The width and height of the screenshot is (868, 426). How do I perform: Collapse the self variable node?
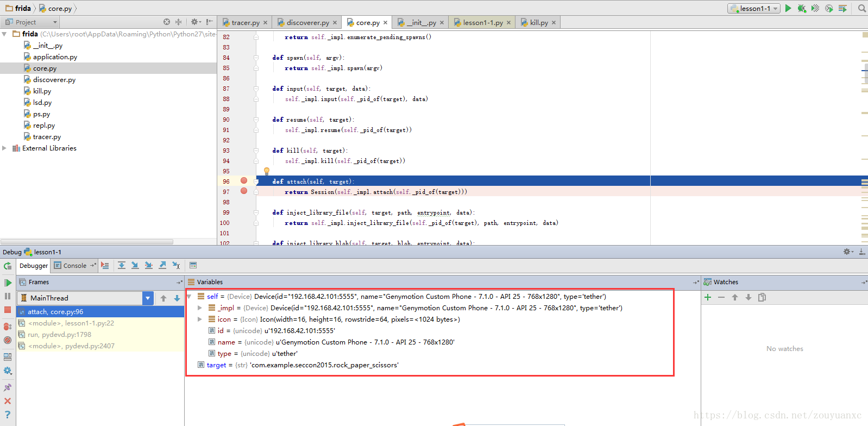coord(189,296)
